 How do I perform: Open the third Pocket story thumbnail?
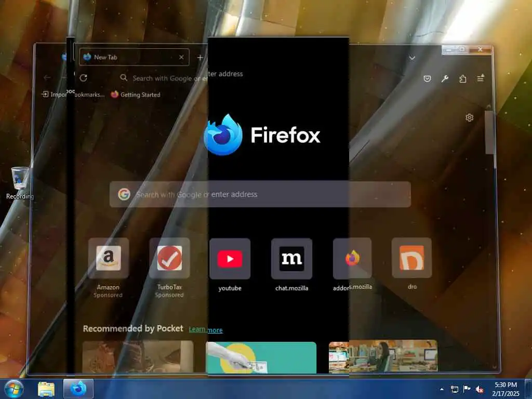coord(383,356)
